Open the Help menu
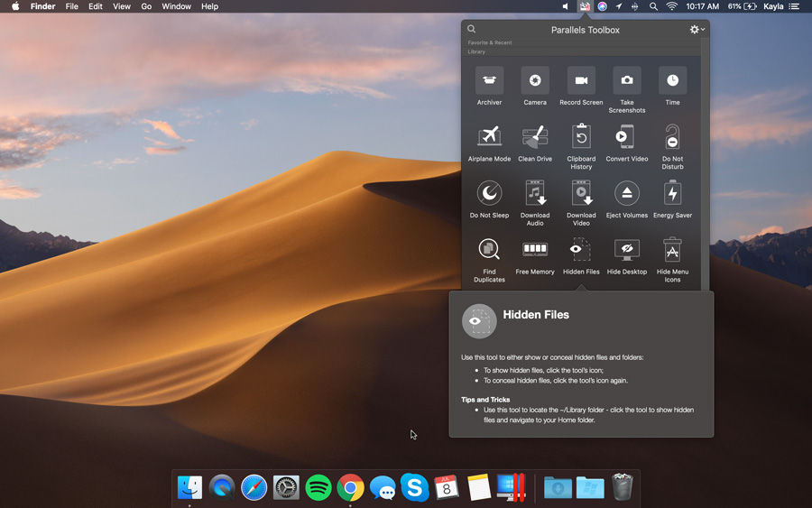The width and height of the screenshot is (812, 508). pos(209,6)
